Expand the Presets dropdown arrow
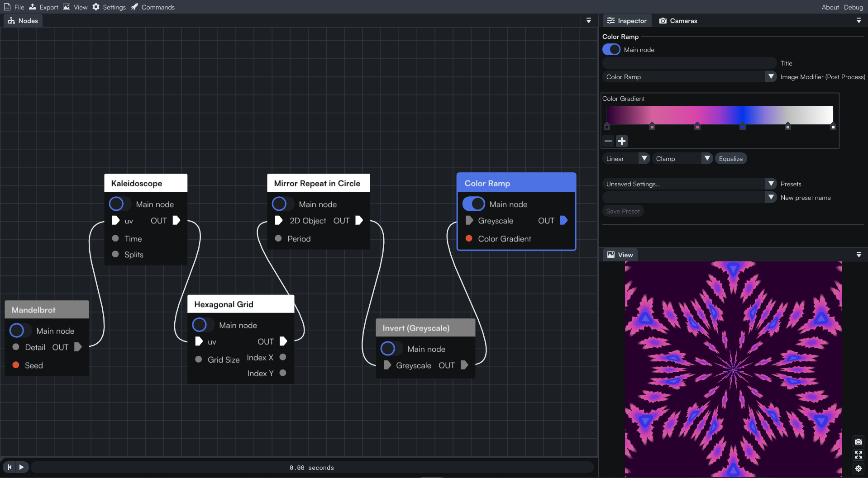868x478 pixels. tap(771, 184)
